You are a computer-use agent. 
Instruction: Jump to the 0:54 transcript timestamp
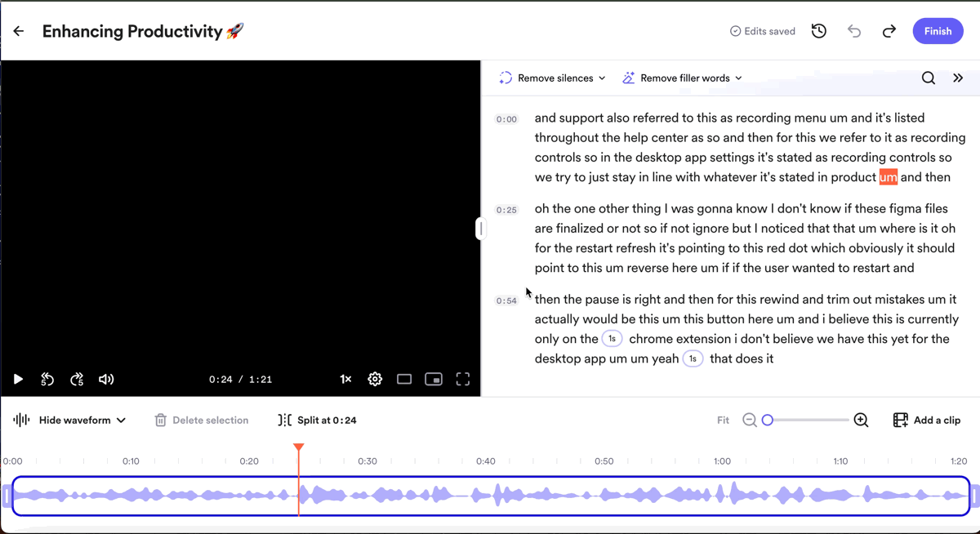coord(506,300)
